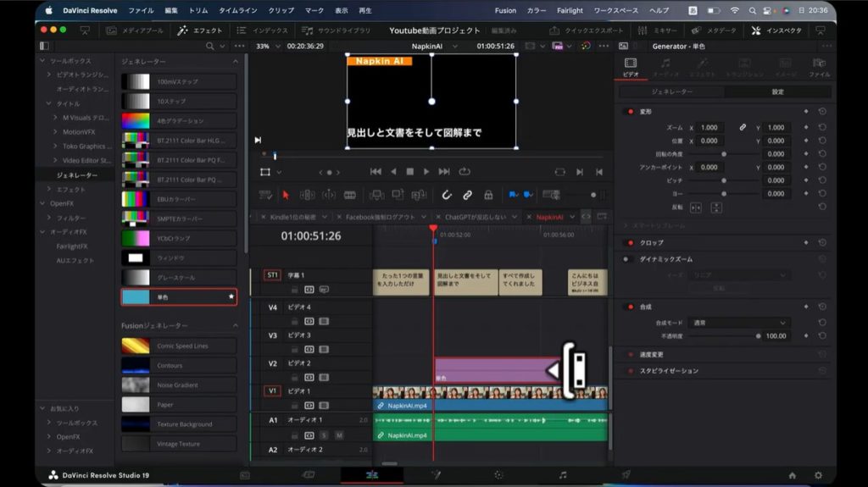Open the 合成モード dropdown
Image resolution: width=868 pixels, height=487 pixels.
(739, 323)
